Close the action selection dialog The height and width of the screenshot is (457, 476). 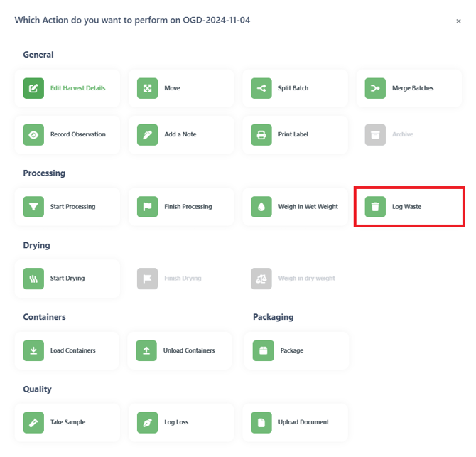click(458, 21)
